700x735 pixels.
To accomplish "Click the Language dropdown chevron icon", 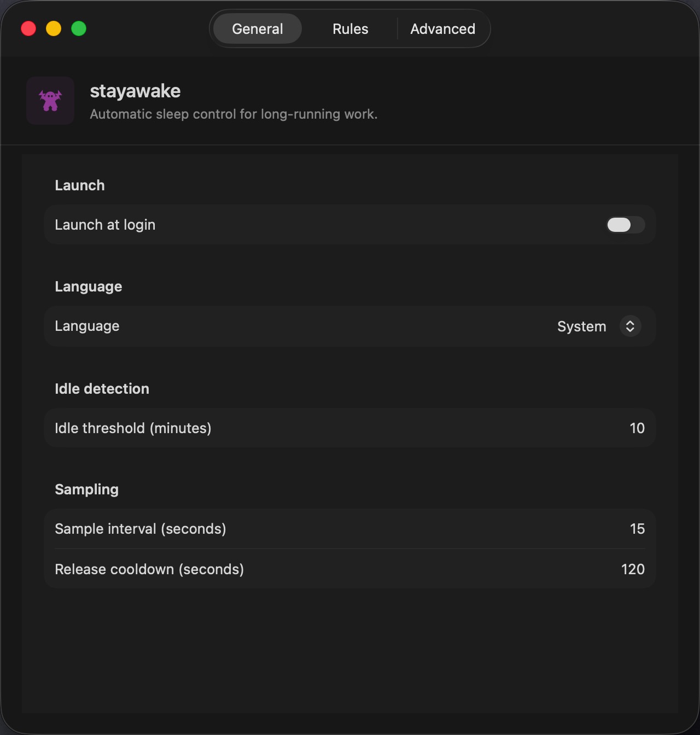I will [x=630, y=326].
